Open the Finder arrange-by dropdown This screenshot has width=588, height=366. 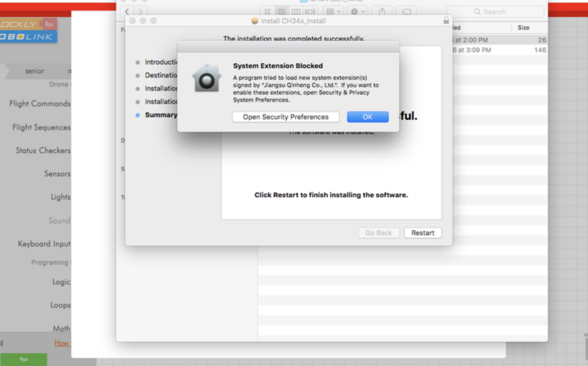click(x=333, y=11)
